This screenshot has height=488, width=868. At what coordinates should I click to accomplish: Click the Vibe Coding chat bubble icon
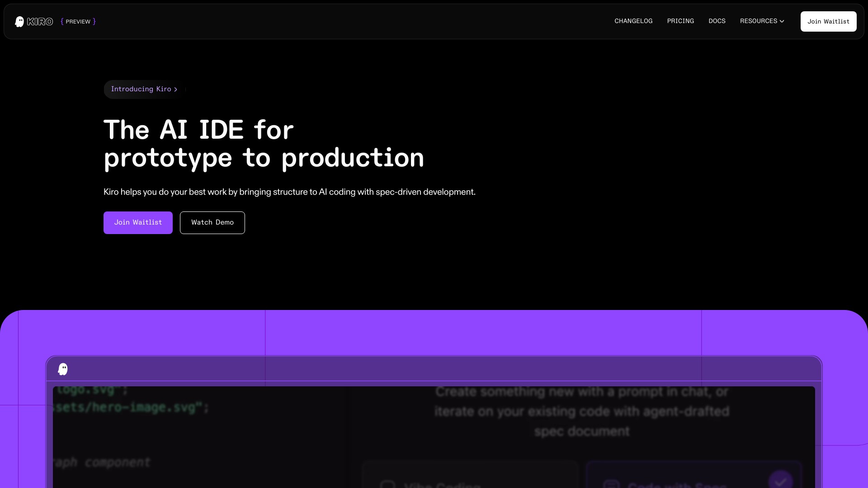tap(387, 484)
